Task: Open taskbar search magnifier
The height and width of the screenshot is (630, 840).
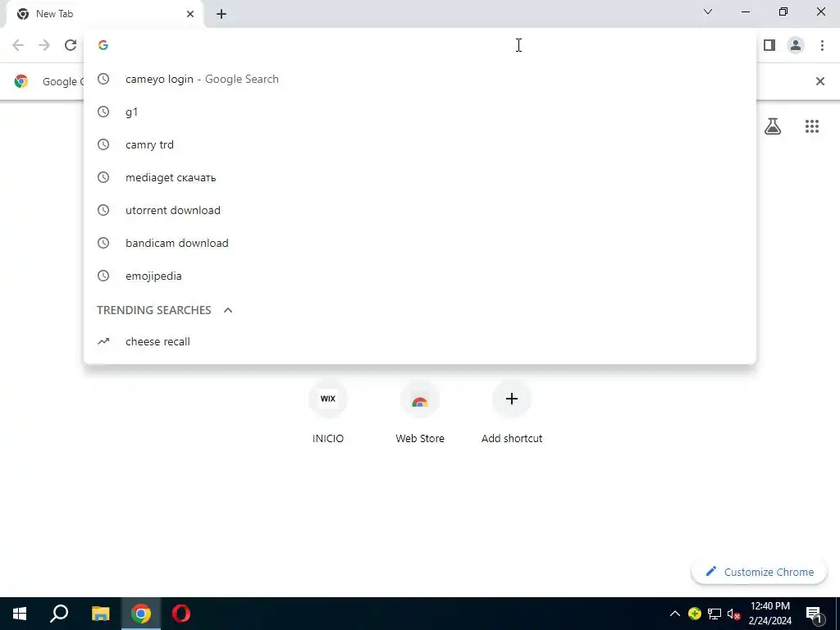Action: pos(59,614)
